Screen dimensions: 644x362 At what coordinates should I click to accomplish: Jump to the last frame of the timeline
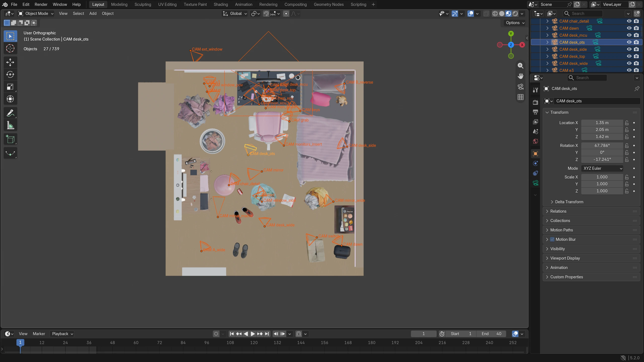pos(267,334)
